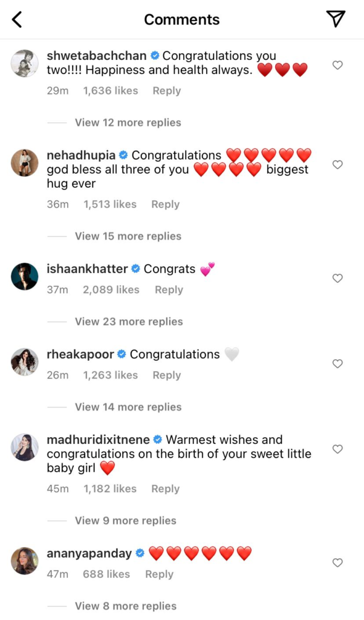Toggle like on ishaankhatter's comment
This screenshot has width=364, height=620.
(x=338, y=279)
